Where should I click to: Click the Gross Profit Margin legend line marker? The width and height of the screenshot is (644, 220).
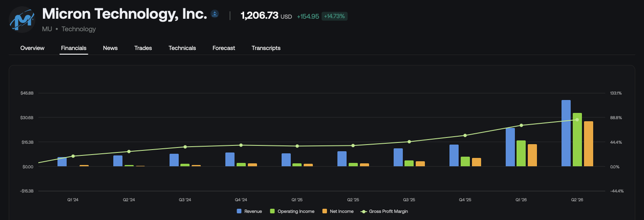(x=364, y=211)
